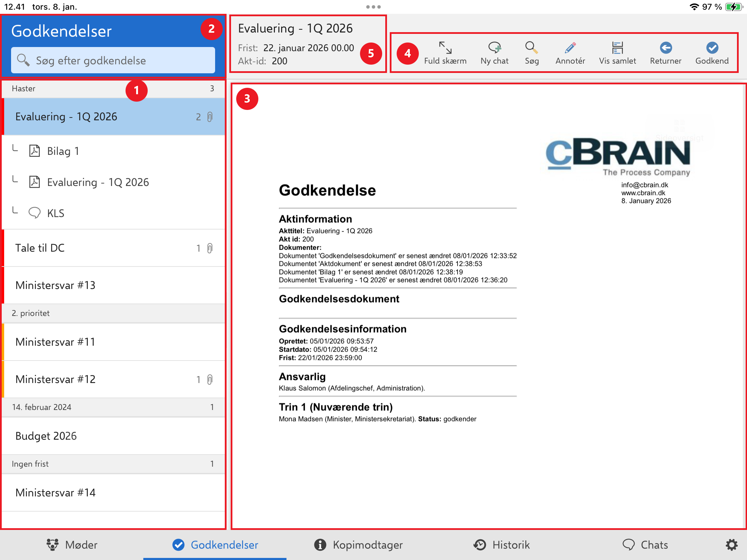Click the Ingen frist section header

(113, 464)
